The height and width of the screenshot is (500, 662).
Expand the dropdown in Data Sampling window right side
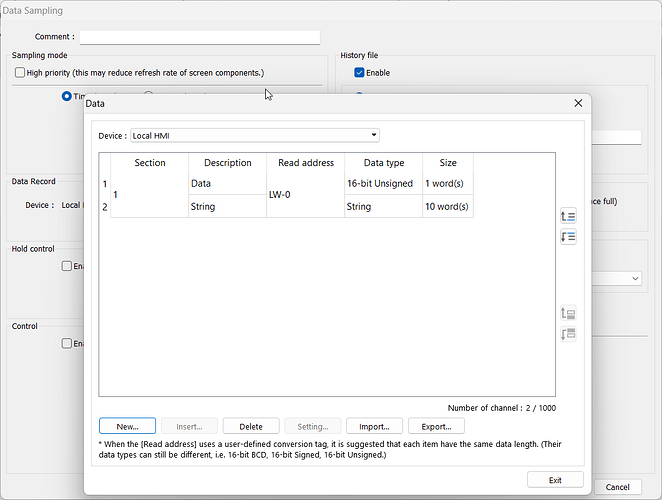click(x=635, y=279)
